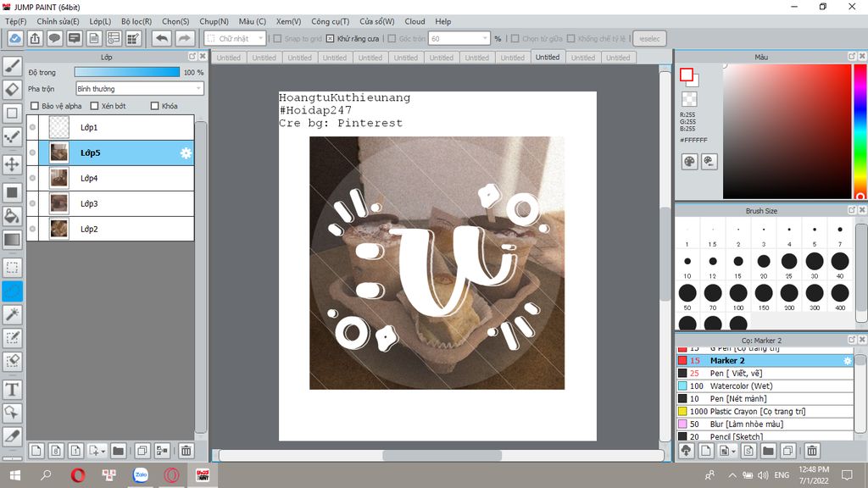Viewport: 868px width, 488px height.
Task: Click the canvas horizontal scrollbar
Action: tap(441, 456)
